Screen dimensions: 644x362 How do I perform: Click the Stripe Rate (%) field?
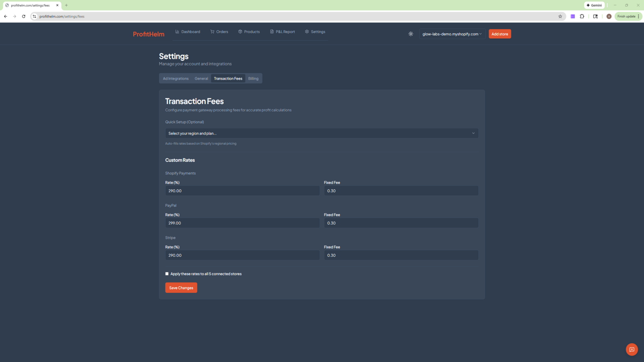[x=242, y=255]
